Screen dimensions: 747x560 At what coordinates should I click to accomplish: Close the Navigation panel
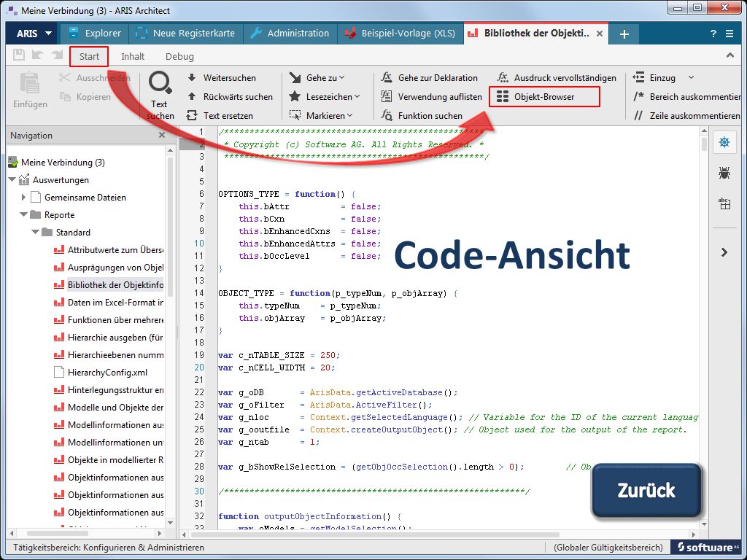click(162, 135)
